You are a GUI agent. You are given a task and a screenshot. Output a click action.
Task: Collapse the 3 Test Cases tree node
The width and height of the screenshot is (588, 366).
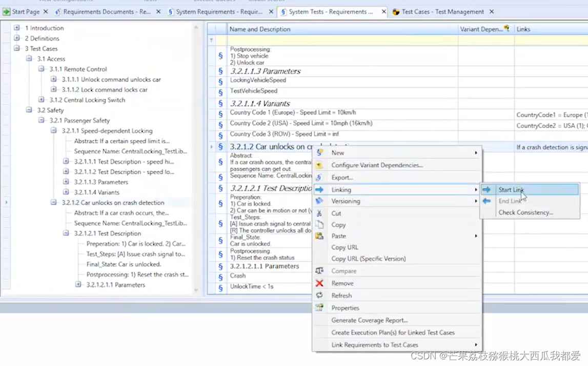16,48
